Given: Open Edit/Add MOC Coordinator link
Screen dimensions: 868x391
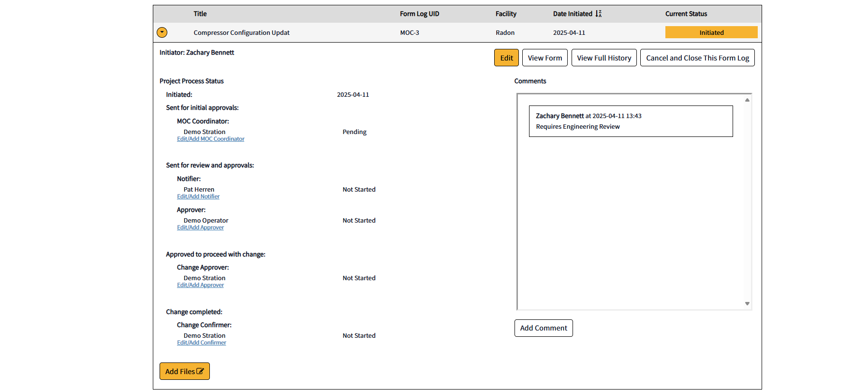Looking at the screenshot, I should 210,139.
